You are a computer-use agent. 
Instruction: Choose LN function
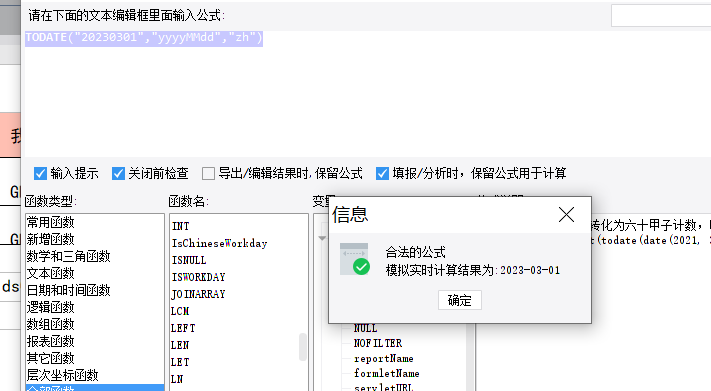177,379
